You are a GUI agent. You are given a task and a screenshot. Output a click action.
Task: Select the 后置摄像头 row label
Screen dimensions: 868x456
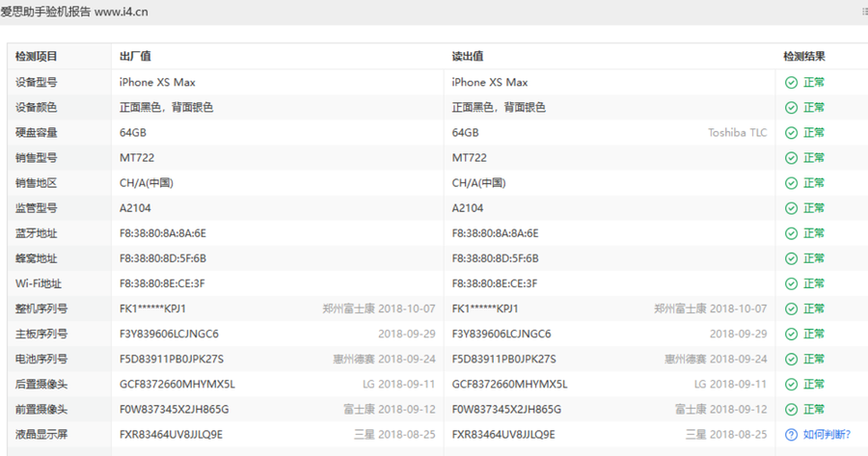(x=41, y=385)
